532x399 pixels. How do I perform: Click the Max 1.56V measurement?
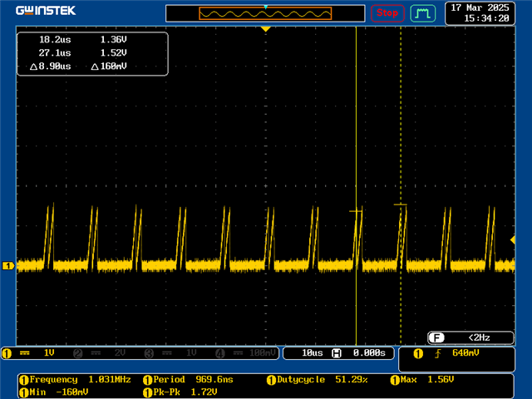(x=421, y=380)
